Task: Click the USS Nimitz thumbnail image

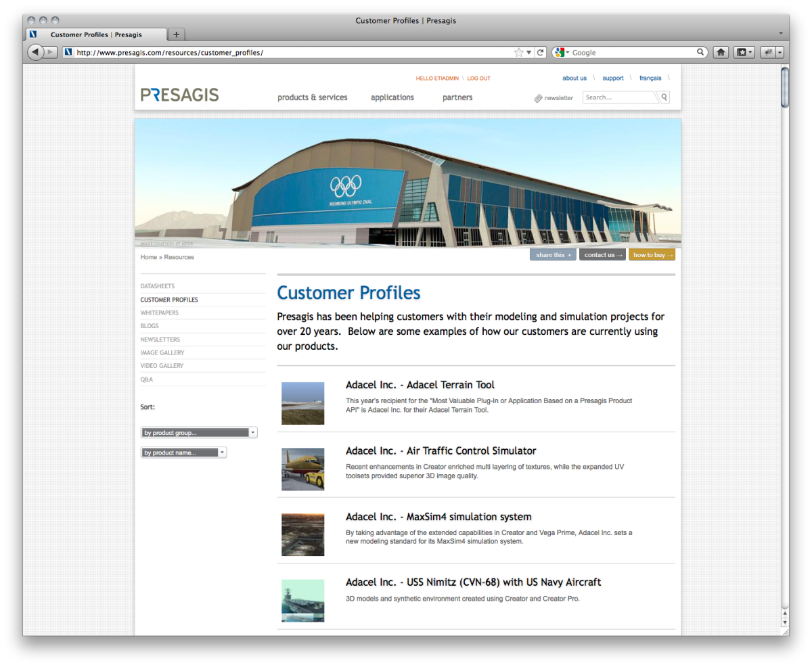Action: (x=302, y=600)
